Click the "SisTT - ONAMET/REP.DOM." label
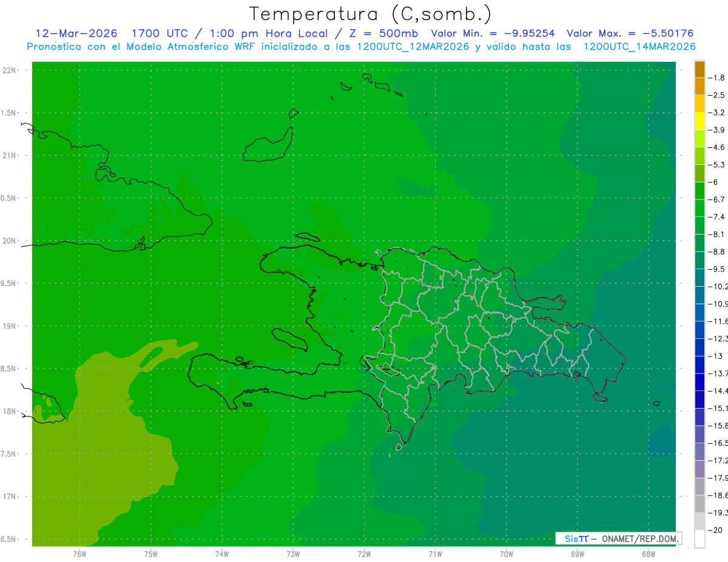This screenshot has width=728, height=562. [618, 538]
